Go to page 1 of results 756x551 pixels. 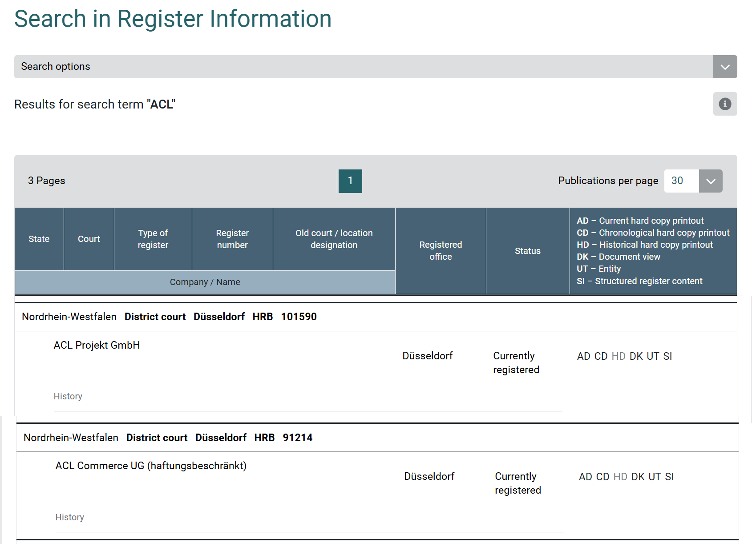point(350,181)
